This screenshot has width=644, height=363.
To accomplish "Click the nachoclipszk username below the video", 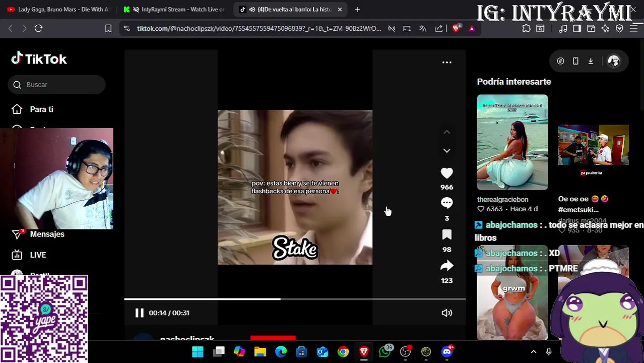I will (x=187, y=339).
